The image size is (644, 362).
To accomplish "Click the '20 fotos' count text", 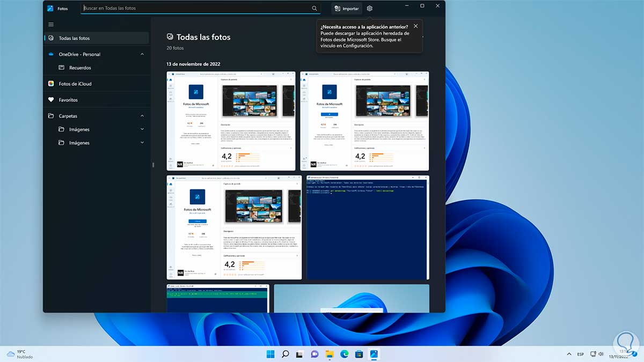I will pyautogui.click(x=175, y=48).
